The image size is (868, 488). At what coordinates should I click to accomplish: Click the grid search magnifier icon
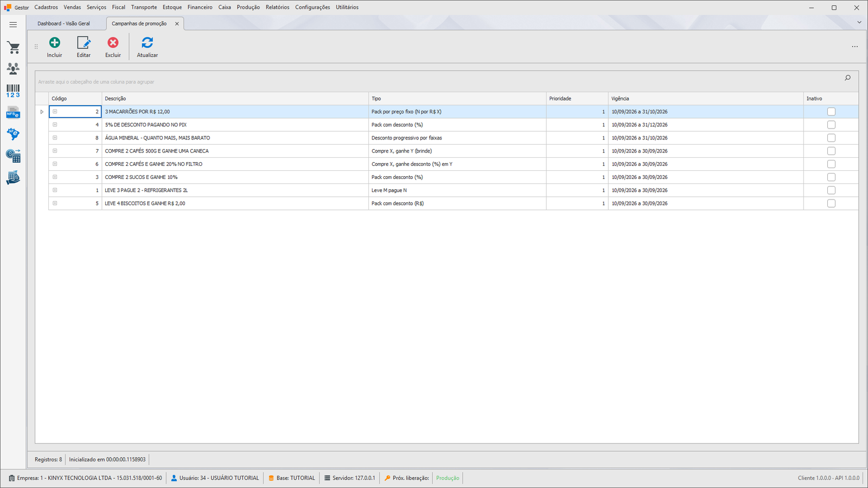847,78
